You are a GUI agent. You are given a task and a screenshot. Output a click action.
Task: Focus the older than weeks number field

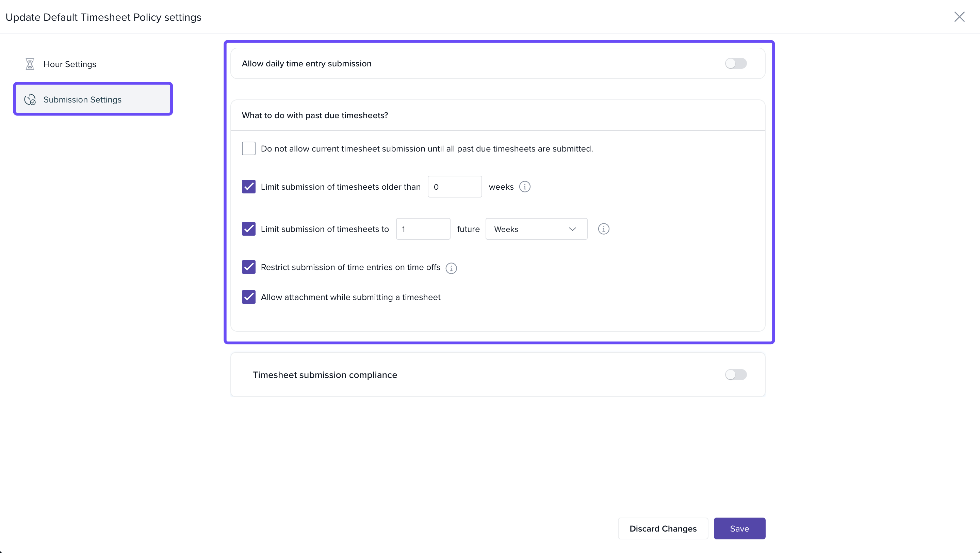point(454,187)
